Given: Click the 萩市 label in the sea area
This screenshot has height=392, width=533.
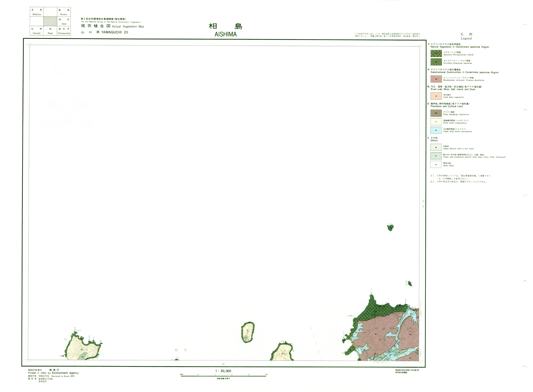Looking at the screenshot, I should click(181, 350).
